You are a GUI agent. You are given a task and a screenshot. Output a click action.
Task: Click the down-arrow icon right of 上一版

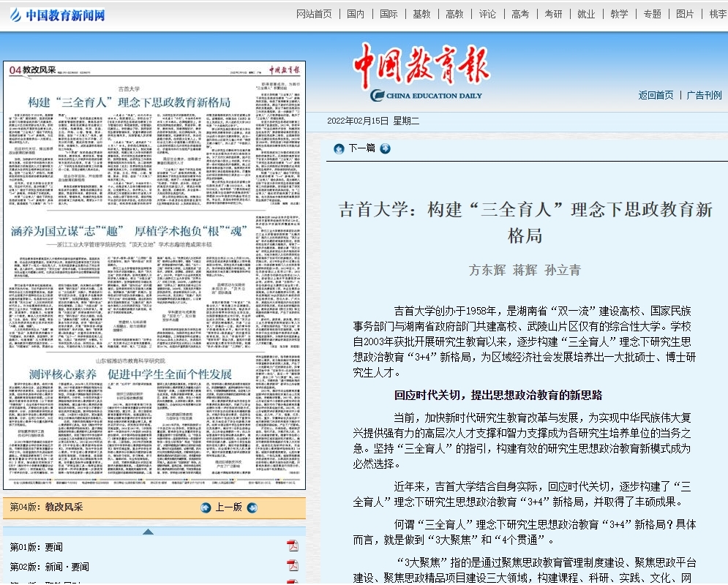pyautogui.click(x=252, y=507)
